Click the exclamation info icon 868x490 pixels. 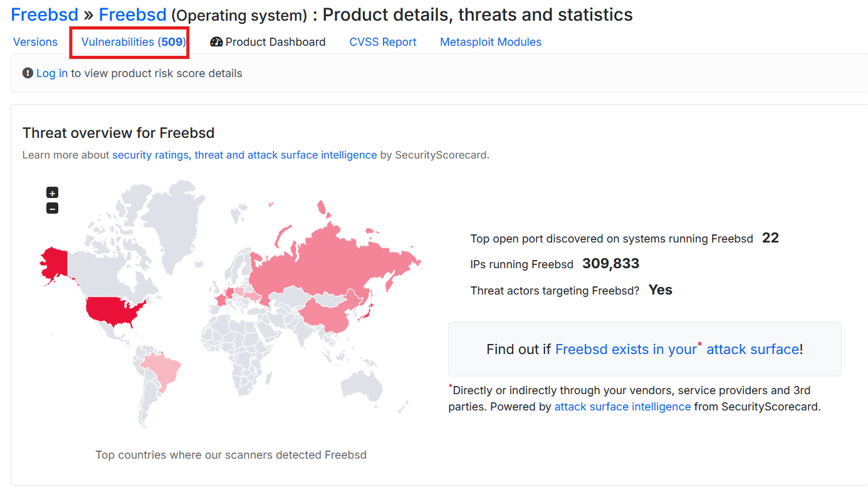point(28,73)
